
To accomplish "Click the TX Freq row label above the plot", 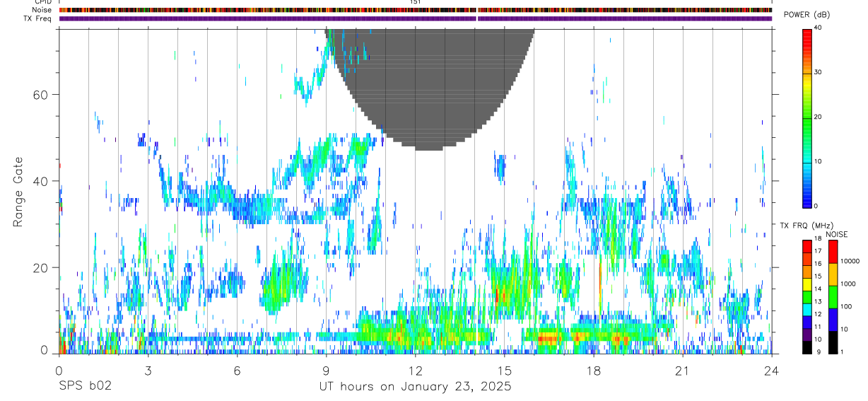I will (38, 18).
